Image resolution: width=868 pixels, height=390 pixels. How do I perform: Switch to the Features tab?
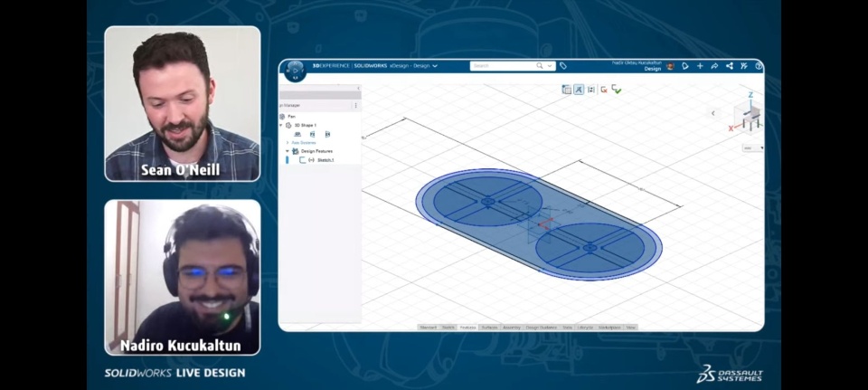pyautogui.click(x=467, y=328)
